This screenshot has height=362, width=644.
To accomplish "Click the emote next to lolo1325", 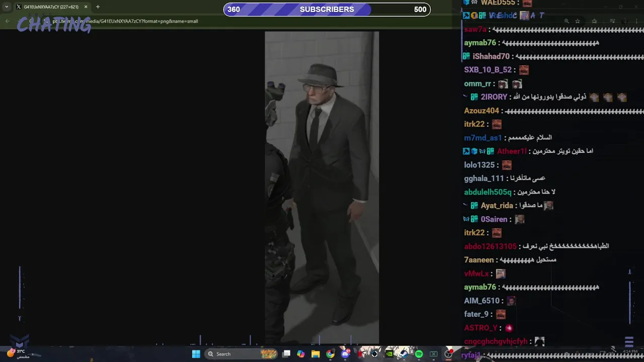I will (507, 165).
